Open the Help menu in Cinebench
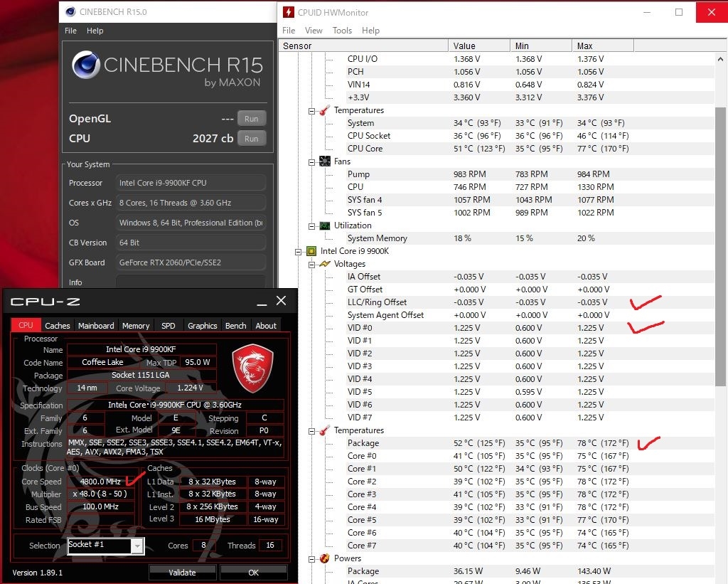Viewport: 728px width, 584px height. coord(95,31)
